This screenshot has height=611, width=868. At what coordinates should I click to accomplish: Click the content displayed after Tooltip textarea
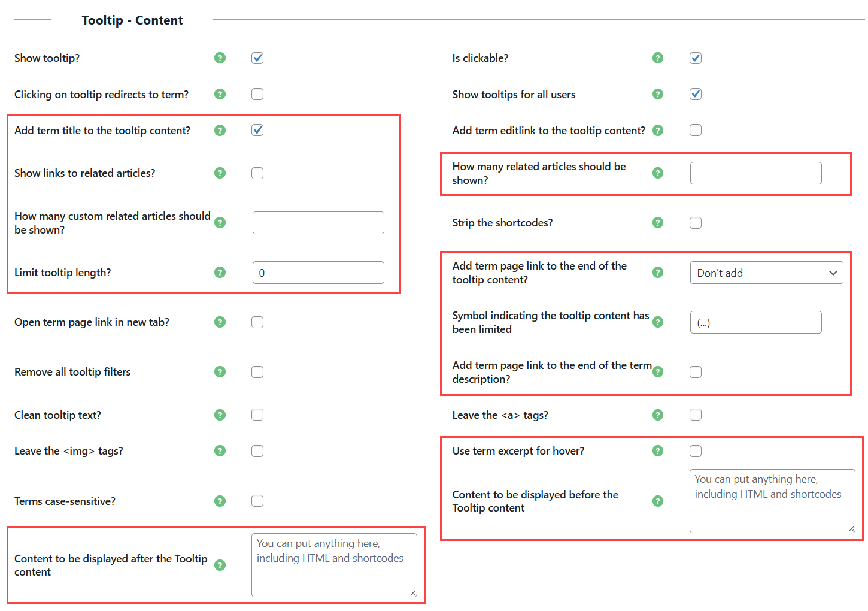point(334,564)
